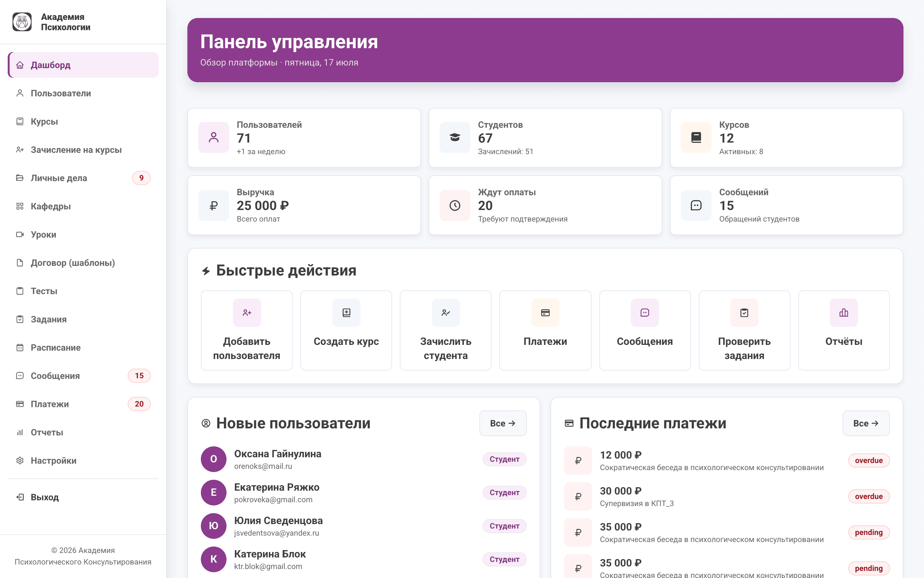Viewport: 924px width, 578px height.
Task: Click the Academy owl logo icon
Action: [22, 22]
